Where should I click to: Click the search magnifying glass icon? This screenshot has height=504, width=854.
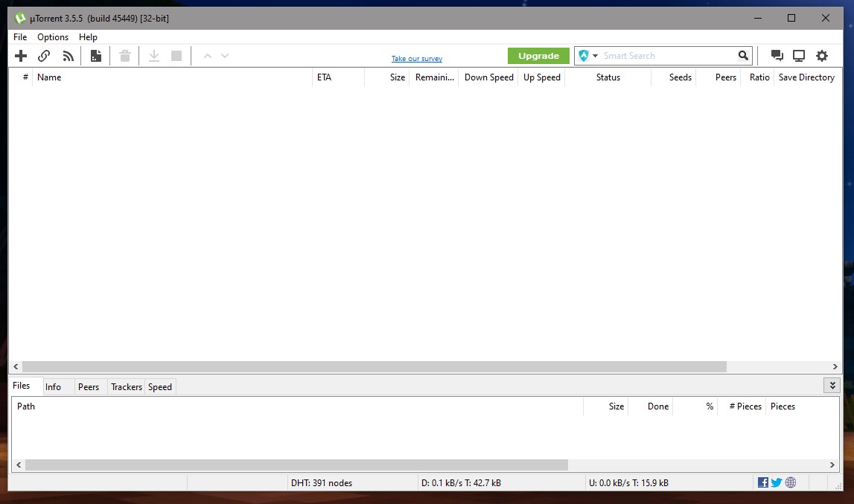(743, 56)
